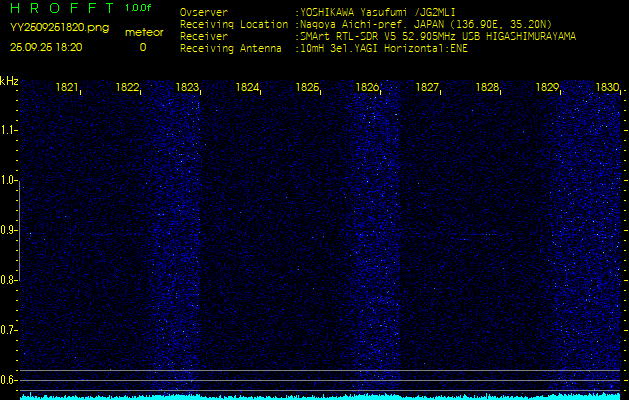Click the 1.0 kHz axis label
The image size is (629, 400).
(x=7, y=181)
